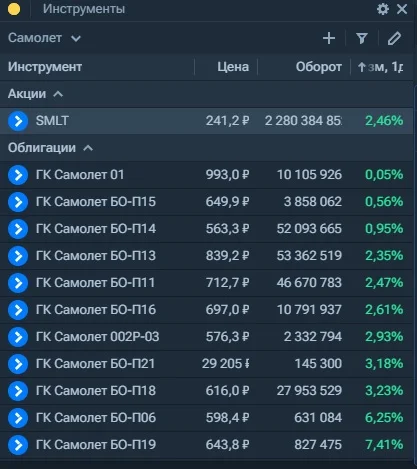Screen dimensions: 417x469
Task: Select the SMLT stock name
Action: (52, 121)
